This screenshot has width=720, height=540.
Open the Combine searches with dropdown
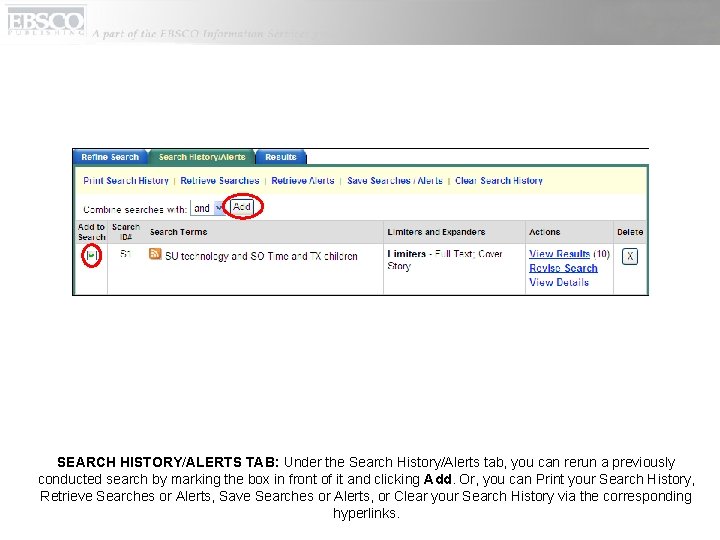tap(208, 208)
